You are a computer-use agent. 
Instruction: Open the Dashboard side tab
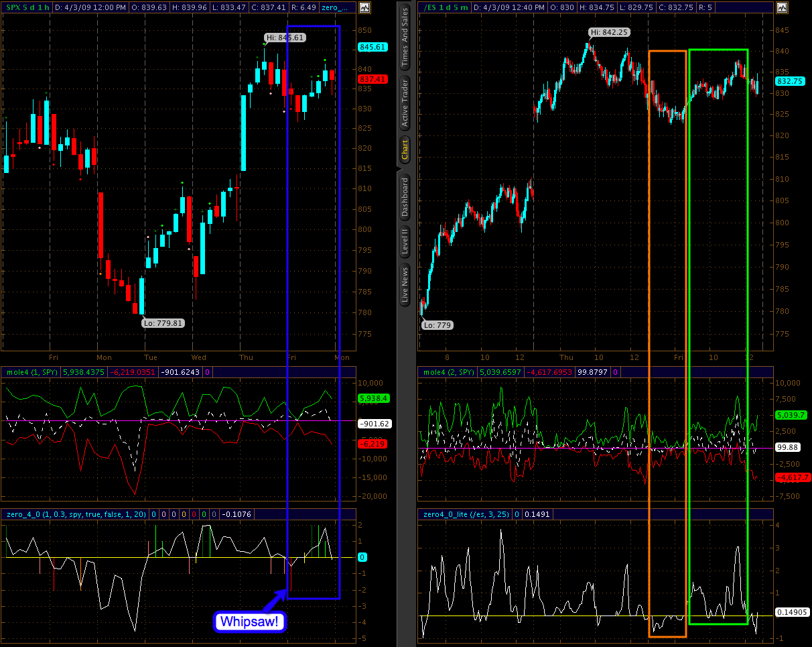[x=405, y=197]
